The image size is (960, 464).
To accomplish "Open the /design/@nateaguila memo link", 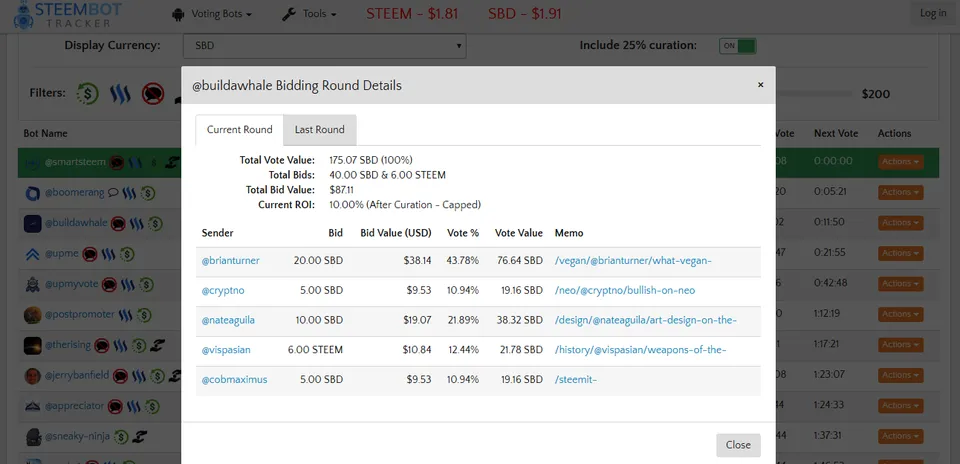I will tap(646, 320).
